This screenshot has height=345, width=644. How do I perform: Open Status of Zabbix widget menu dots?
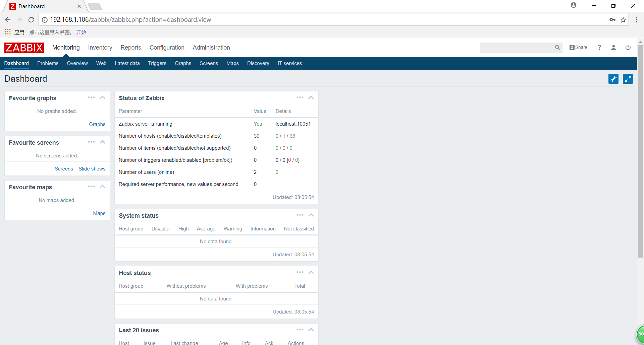point(300,97)
